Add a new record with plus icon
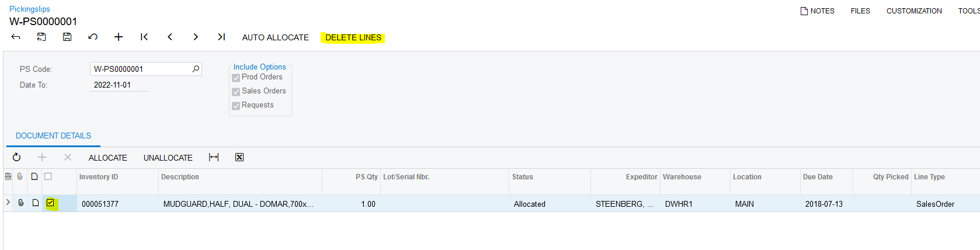The height and width of the screenshot is (250, 980). (119, 37)
